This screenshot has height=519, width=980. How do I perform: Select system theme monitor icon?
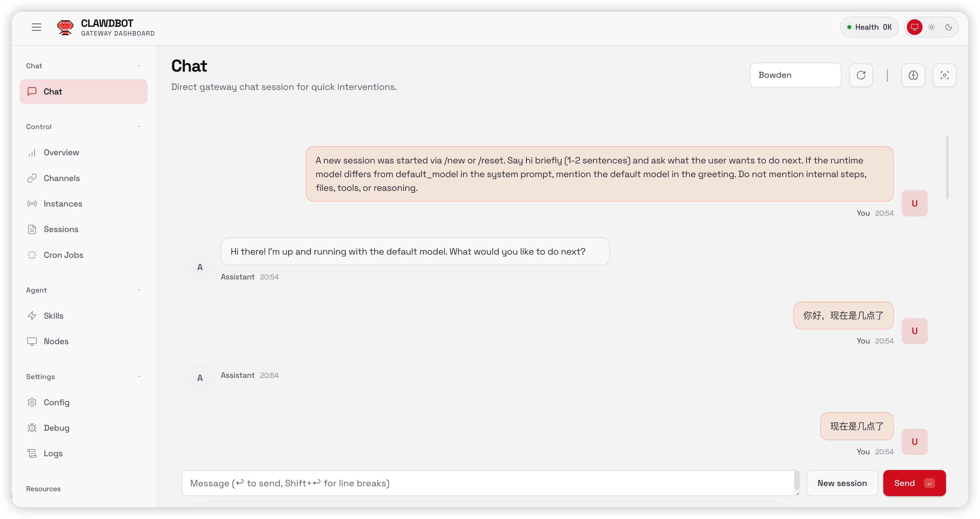(x=915, y=27)
